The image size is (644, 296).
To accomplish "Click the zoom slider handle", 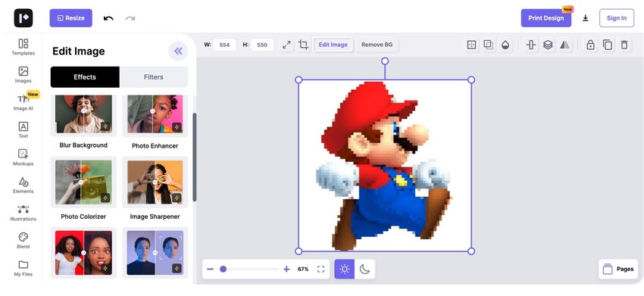I will point(223,270).
